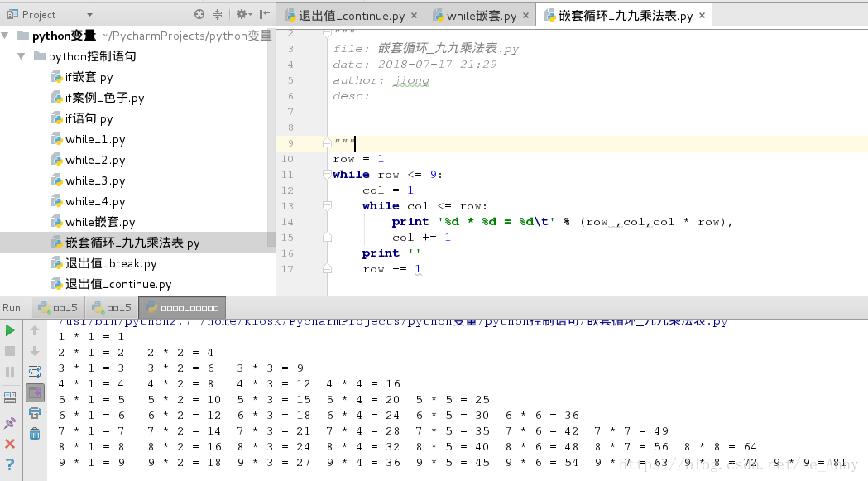Fold the while loop at line 11

tap(327, 175)
